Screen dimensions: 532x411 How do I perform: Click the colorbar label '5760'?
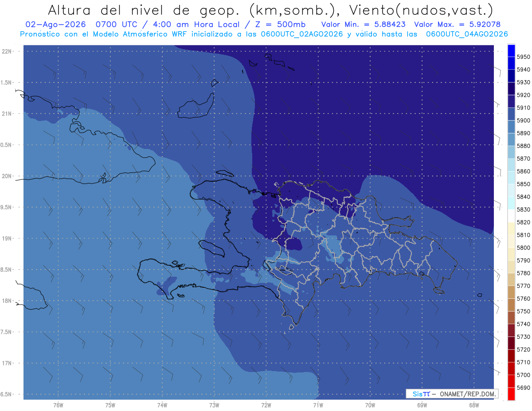[x=523, y=298]
